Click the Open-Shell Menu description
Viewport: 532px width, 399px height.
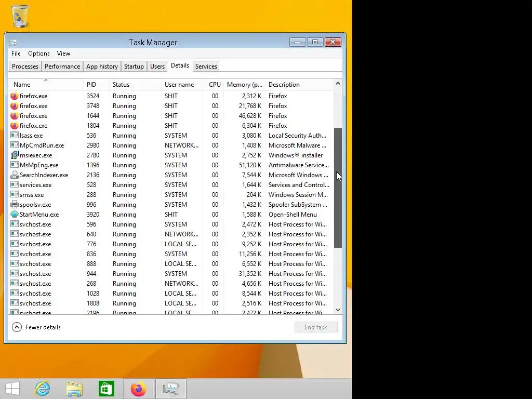(293, 215)
